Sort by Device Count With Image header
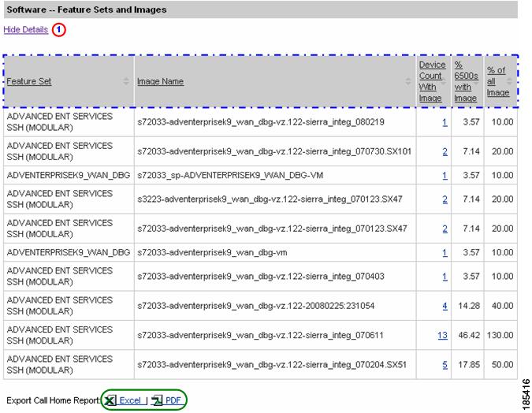Image resolution: width=532 pixels, height=413 pixels. point(431,82)
